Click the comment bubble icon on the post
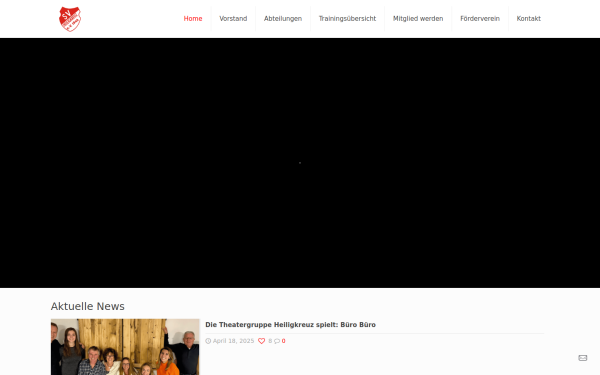600x375 pixels. 277,341
